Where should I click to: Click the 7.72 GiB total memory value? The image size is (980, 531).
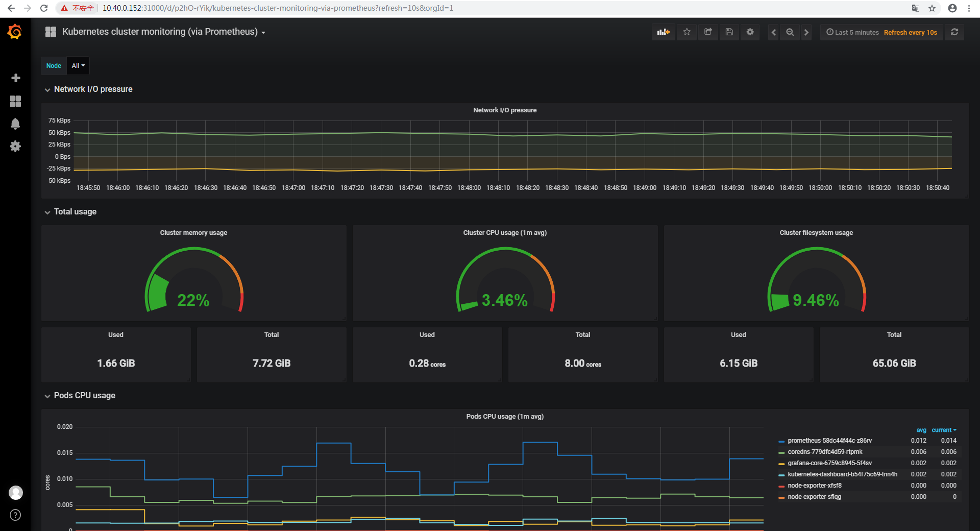pyautogui.click(x=272, y=363)
